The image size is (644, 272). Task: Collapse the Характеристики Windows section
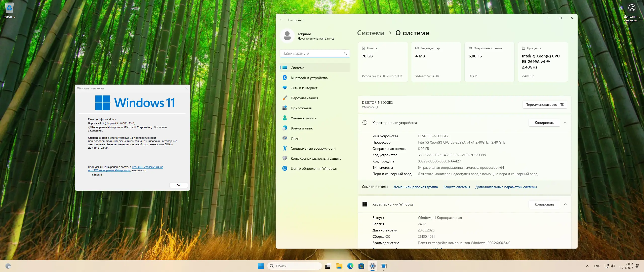[566, 204]
